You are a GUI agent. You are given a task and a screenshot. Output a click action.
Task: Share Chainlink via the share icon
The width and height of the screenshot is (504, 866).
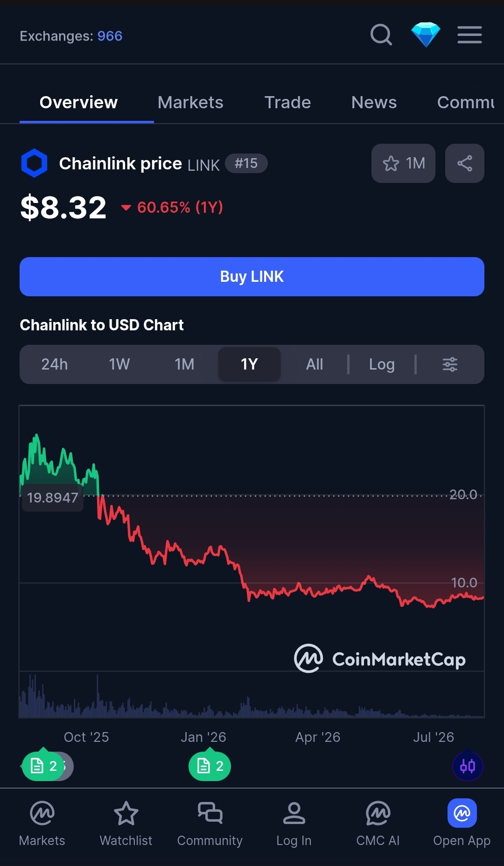point(465,163)
